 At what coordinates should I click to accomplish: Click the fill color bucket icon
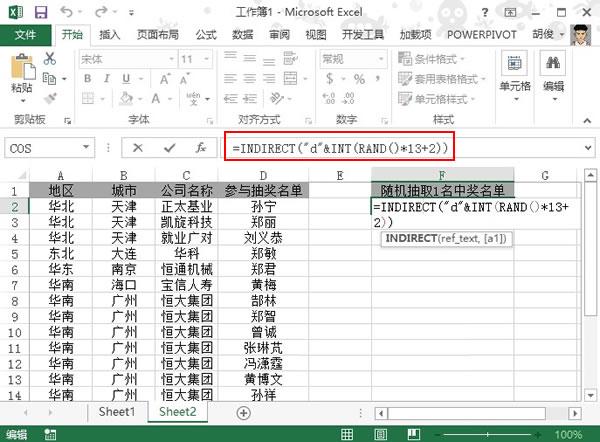pos(126,99)
